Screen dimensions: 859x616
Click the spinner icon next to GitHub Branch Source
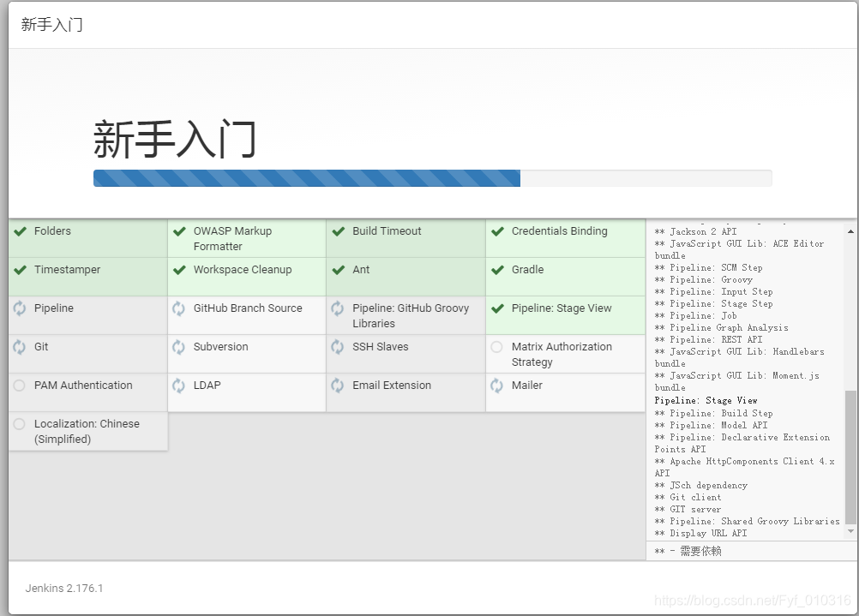tap(178, 308)
